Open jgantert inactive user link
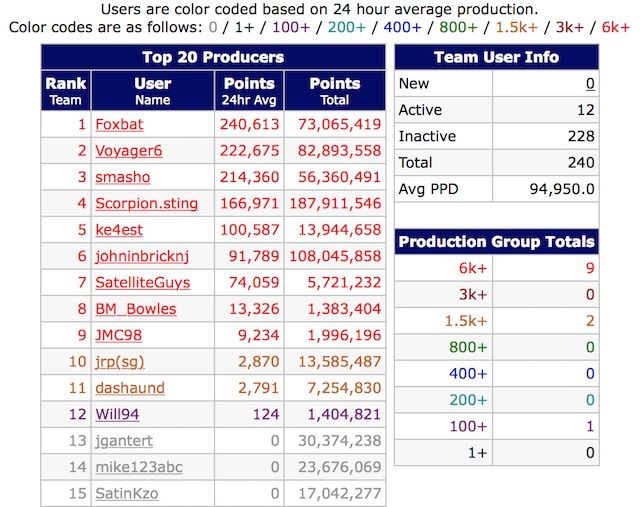The image size is (640, 507). coord(125,440)
